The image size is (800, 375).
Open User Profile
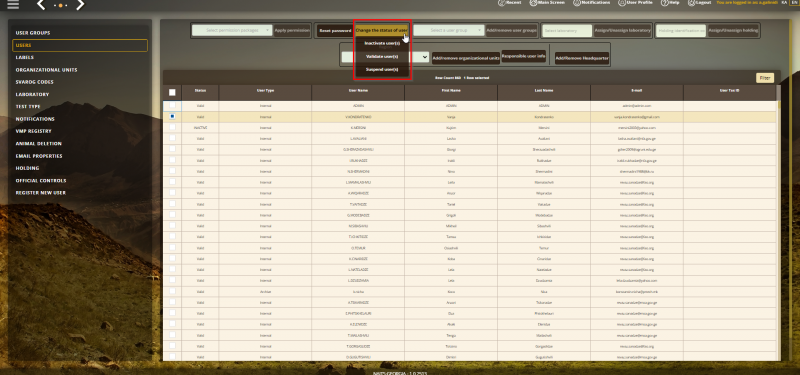point(635,3)
